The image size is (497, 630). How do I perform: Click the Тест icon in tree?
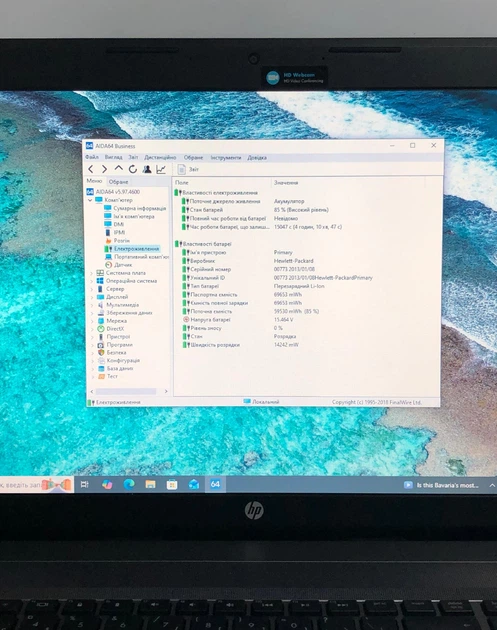pyautogui.click(x=102, y=376)
